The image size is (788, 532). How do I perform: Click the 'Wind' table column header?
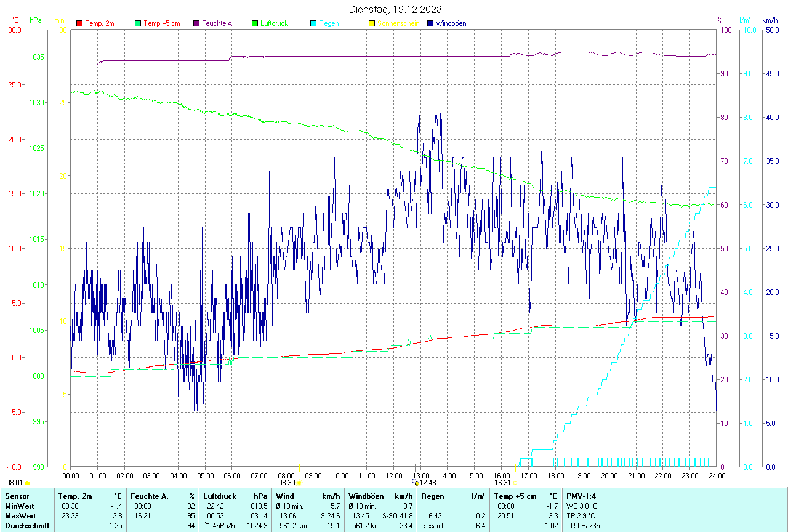coord(284,496)
